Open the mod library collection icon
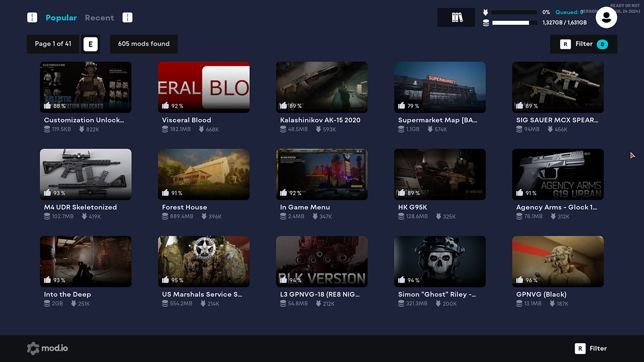Screen dimensions: 644x362 456,18
